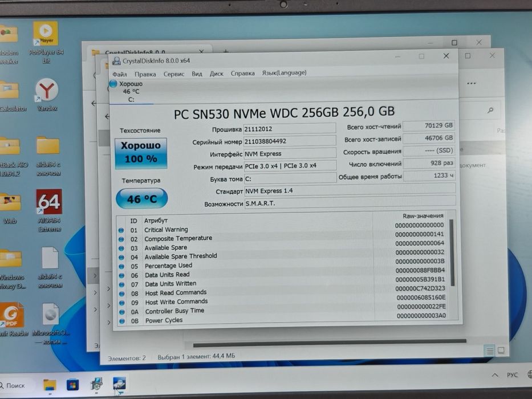The width and height of the screenshot is (532, 399).
Task: Click the status dot of Controller Busy Time
Action: 122,312
